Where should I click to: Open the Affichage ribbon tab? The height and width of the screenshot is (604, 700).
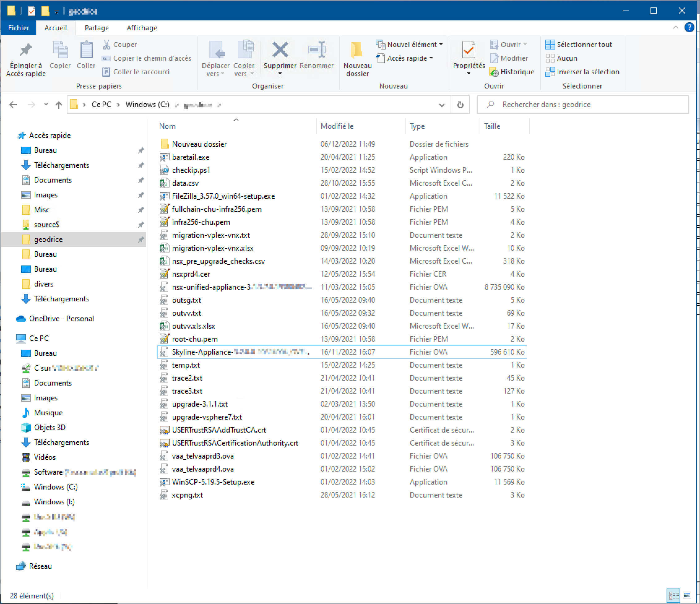point(141,28)
